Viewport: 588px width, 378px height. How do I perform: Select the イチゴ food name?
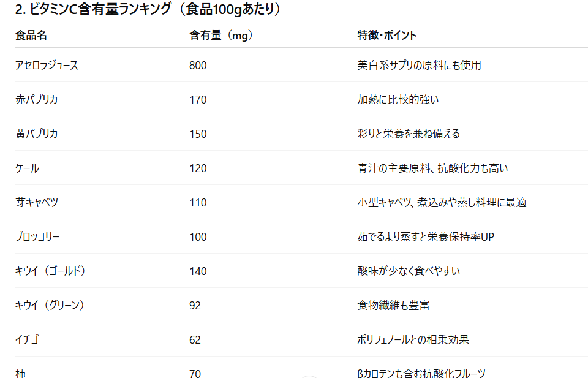(x=27, y=339)
